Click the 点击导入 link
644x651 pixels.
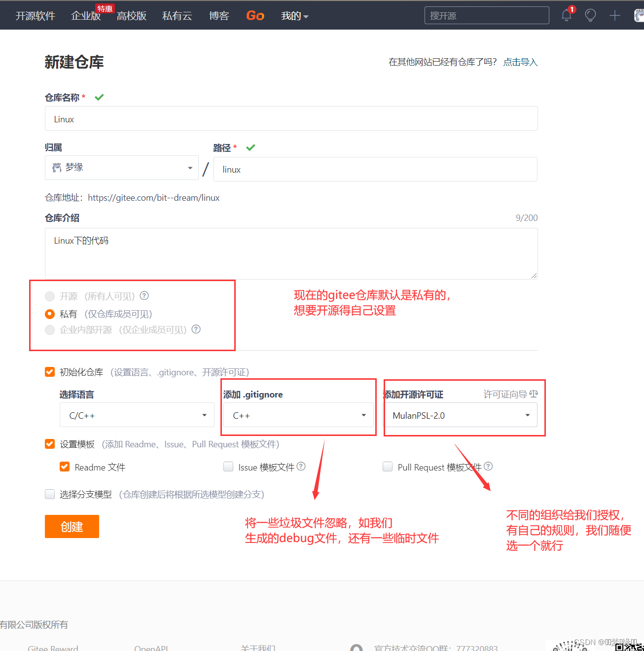point(520,62)
